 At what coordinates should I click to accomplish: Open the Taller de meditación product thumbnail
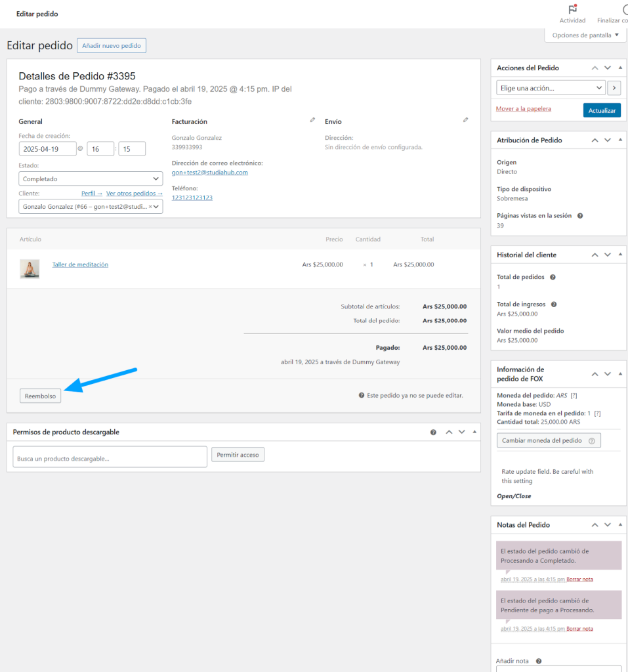pos(30,268)
